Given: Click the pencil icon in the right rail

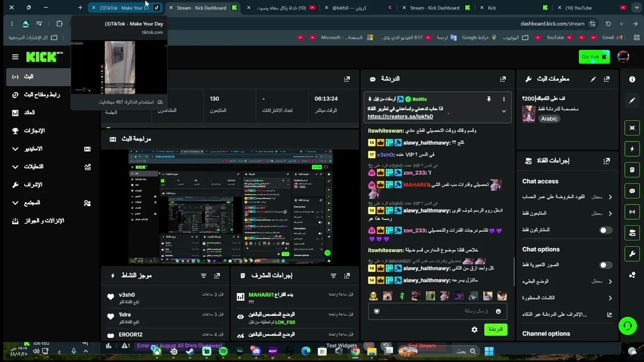Looking at the screenshot, I should (x=632, y=101).
